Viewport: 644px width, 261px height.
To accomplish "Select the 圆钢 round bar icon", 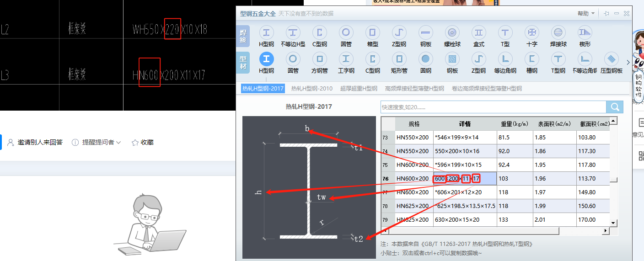I will (426, 59).
